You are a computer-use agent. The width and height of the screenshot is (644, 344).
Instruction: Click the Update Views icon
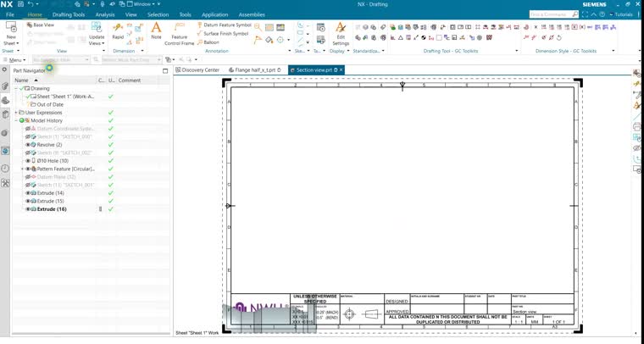click(97, 27)
